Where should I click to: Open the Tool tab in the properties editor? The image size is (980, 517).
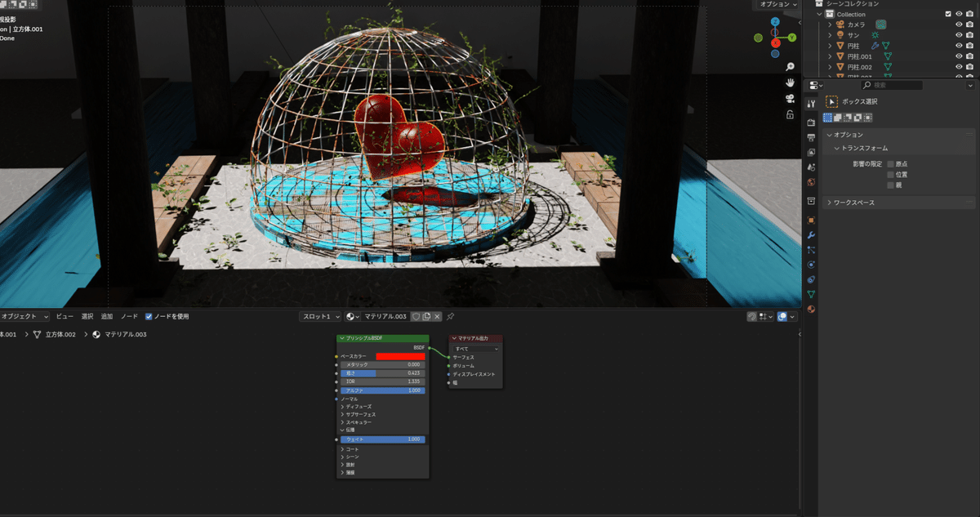(811, 104)
